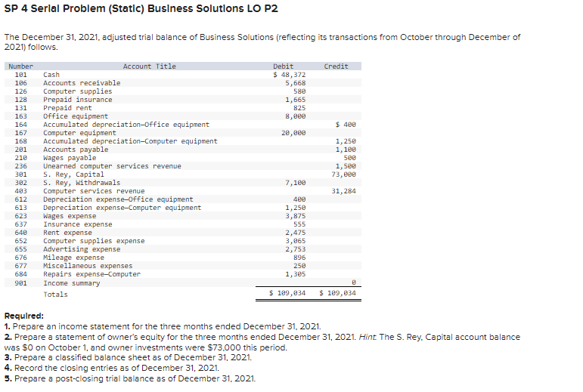Image resolution: width=583 pixels, height=392 pixels.
Task: Click 'Prepaid insurance' account title
Action: point(78,100)
